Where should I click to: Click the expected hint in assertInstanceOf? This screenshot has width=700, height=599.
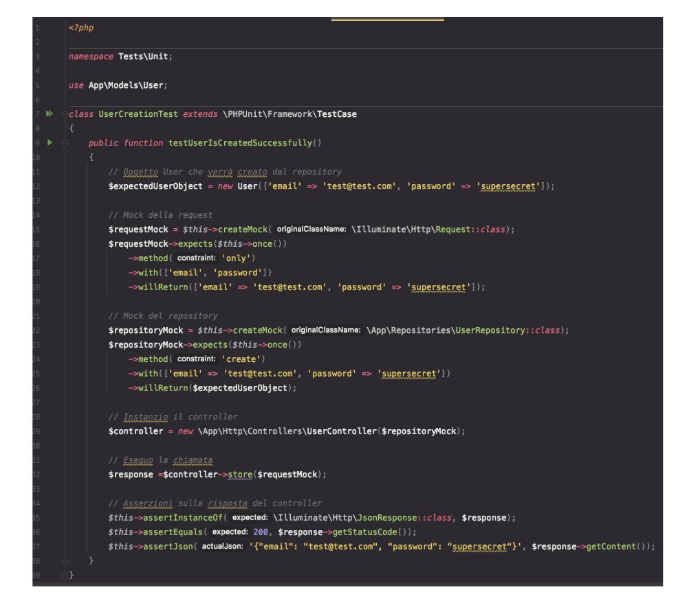[250, 518]
